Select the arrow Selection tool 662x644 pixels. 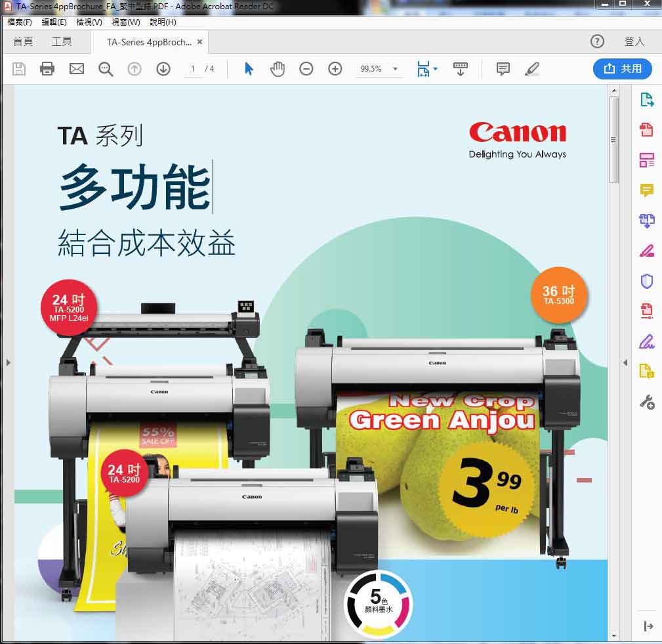point(249,68)
